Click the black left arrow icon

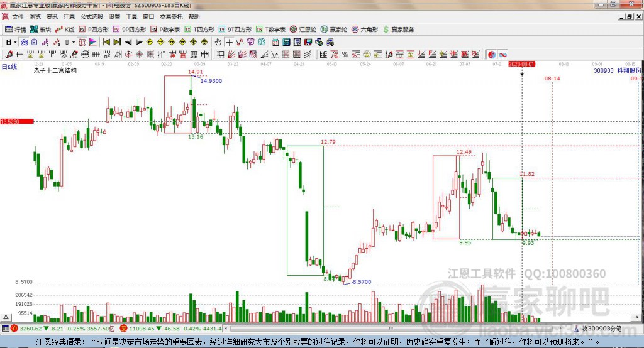coord(128,42)
